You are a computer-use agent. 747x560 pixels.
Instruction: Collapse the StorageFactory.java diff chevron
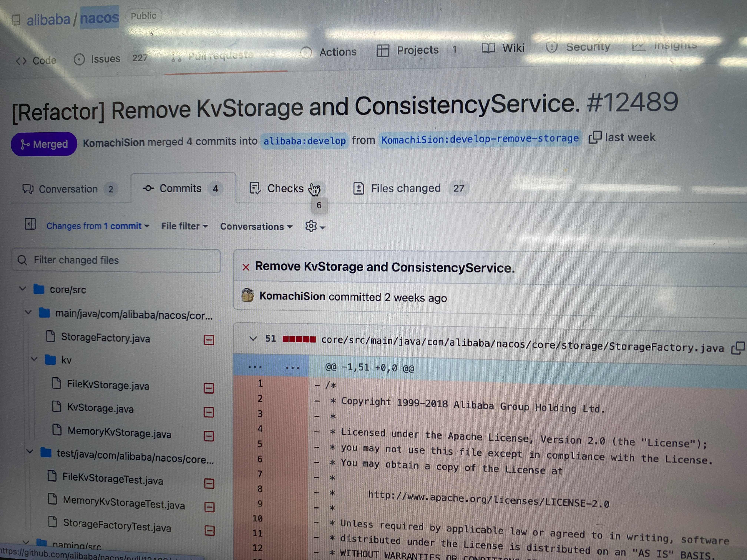coord(253,338)
